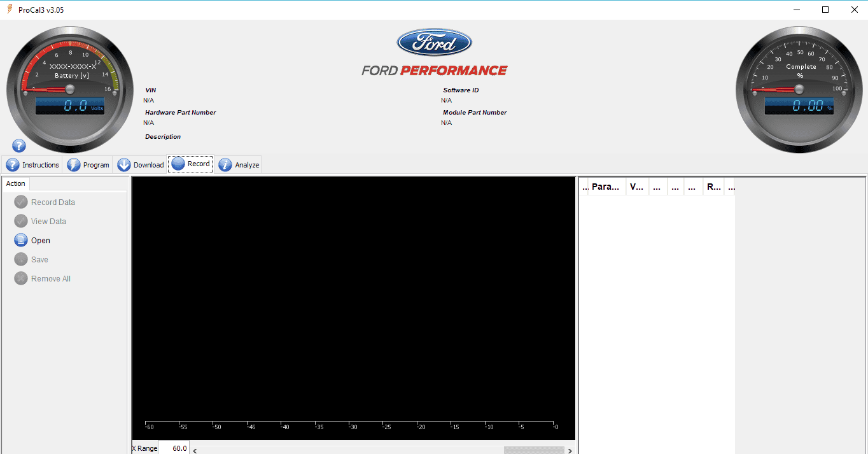Click the X Range value field
Viewport: 868px width, 454px height.
[174, 448]
